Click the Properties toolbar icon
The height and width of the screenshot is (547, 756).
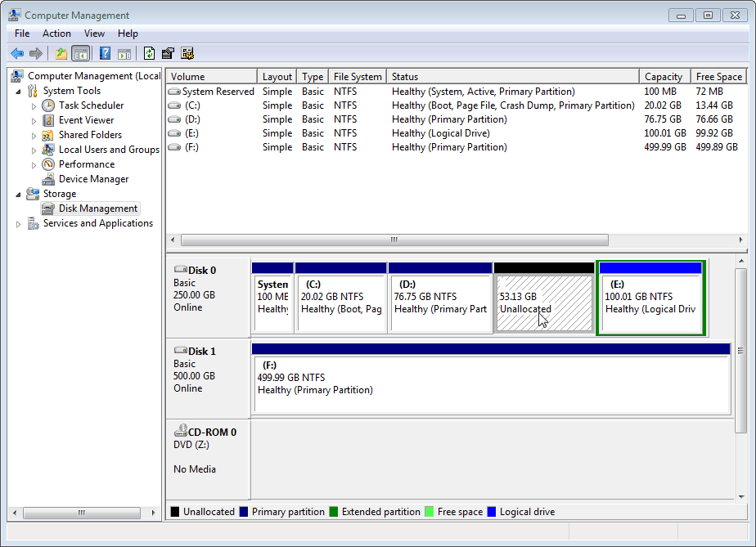pyautogui.click(x=168, y=53)
